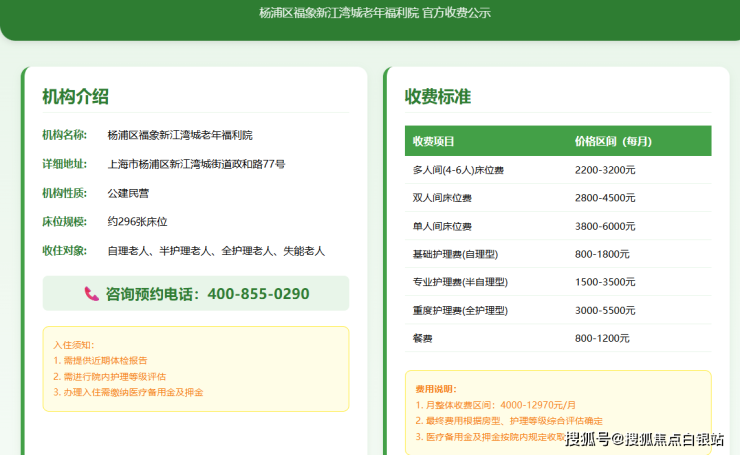This screenshot has width=740, height=455.
Task: Click the note 需提供近期体检报告
Action: click(105, 361)
